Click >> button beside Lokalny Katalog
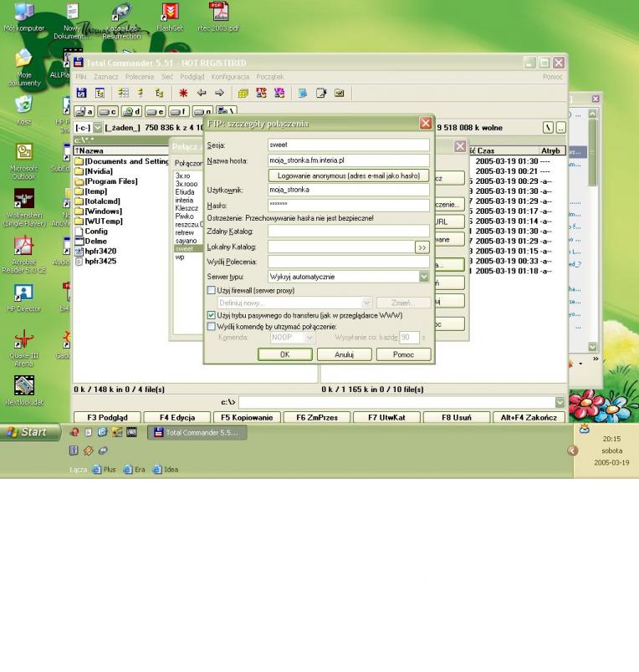The image size is (639, 672). (x=422, y=247)
